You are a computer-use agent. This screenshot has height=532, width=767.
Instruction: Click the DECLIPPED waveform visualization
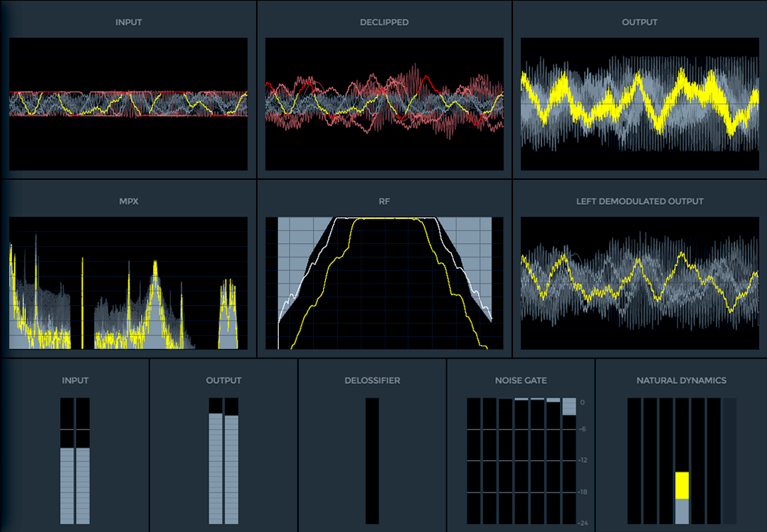point(384,104)
